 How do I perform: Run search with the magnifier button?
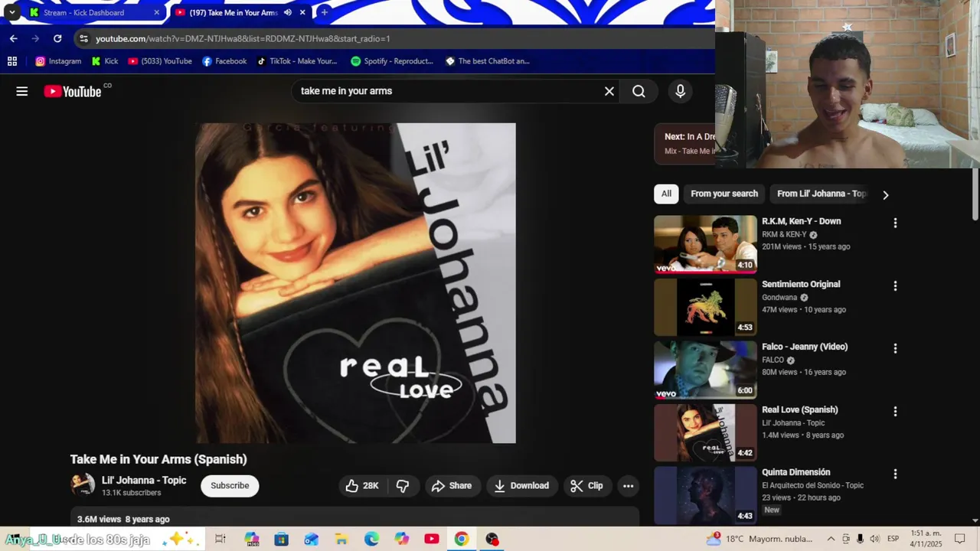639,91
